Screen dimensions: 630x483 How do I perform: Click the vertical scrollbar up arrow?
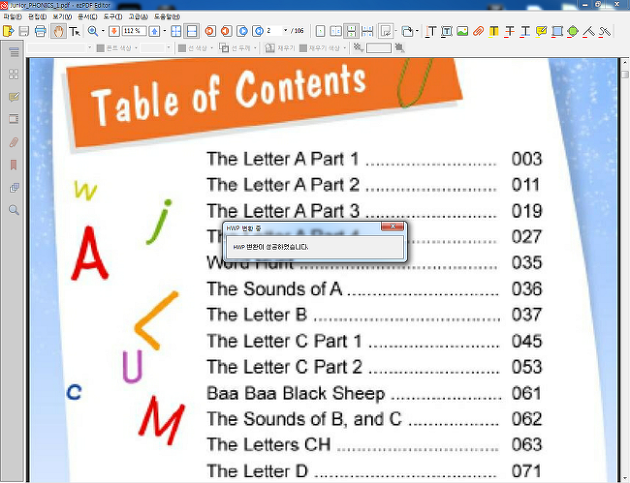[625, 63]
